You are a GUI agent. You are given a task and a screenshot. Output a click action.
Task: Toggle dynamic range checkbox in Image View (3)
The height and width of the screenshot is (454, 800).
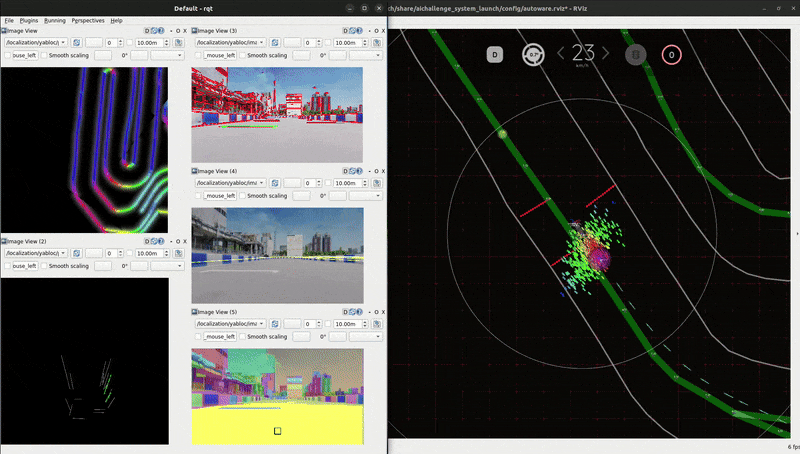tap(328, 42)
